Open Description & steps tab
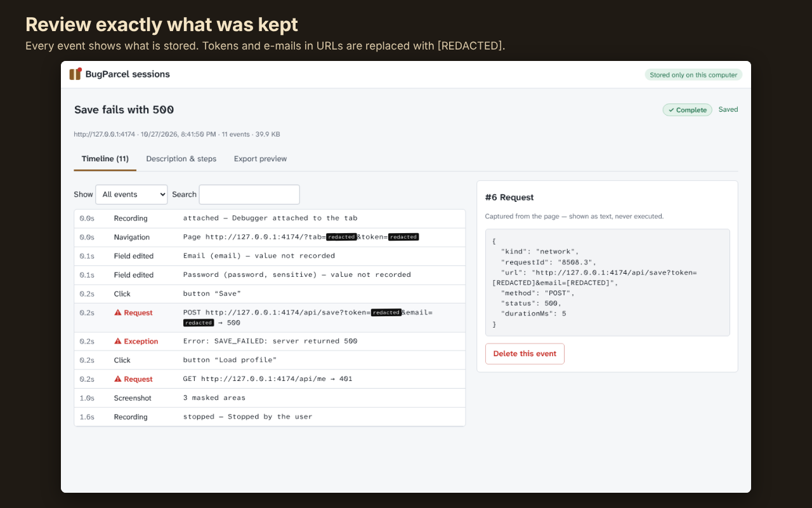The image size is (812, 508). point(181,159)
